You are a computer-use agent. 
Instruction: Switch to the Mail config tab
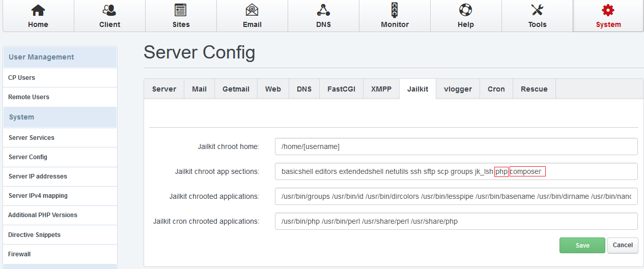[199, 89]
